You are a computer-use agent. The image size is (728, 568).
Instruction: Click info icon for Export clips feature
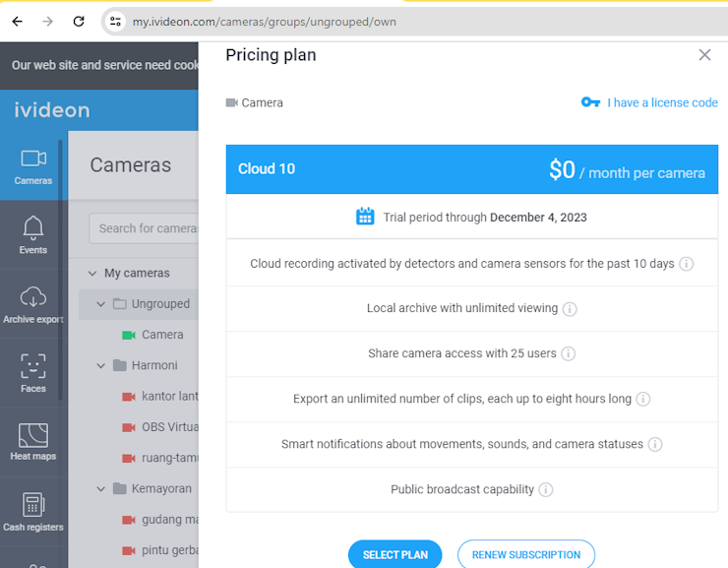coord(643,399)
